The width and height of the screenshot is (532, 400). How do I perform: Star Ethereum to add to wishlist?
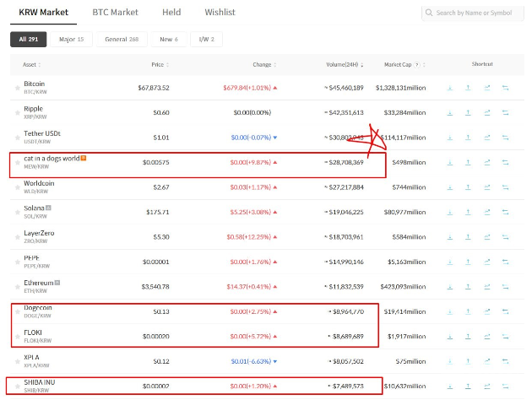17,287
